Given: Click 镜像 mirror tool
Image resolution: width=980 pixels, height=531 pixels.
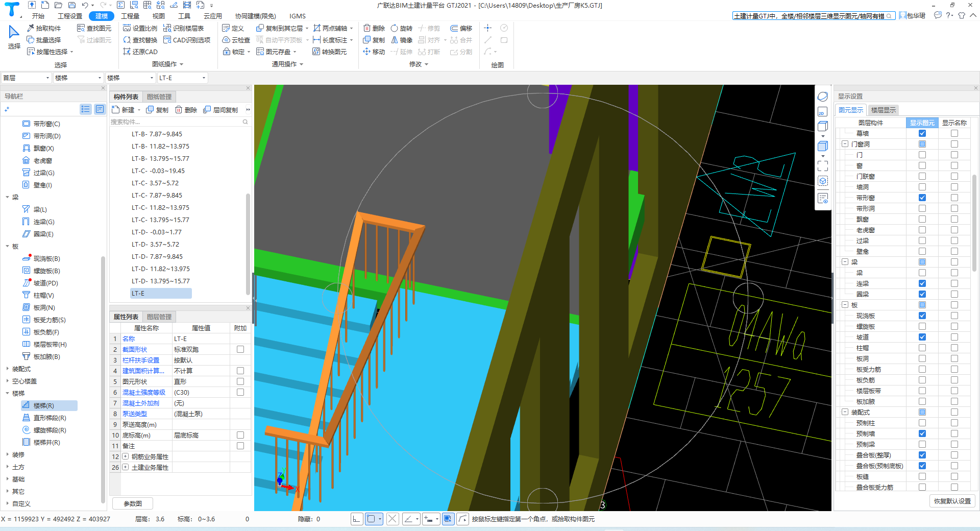Looking at the screenshot, I should click(402, 40).
